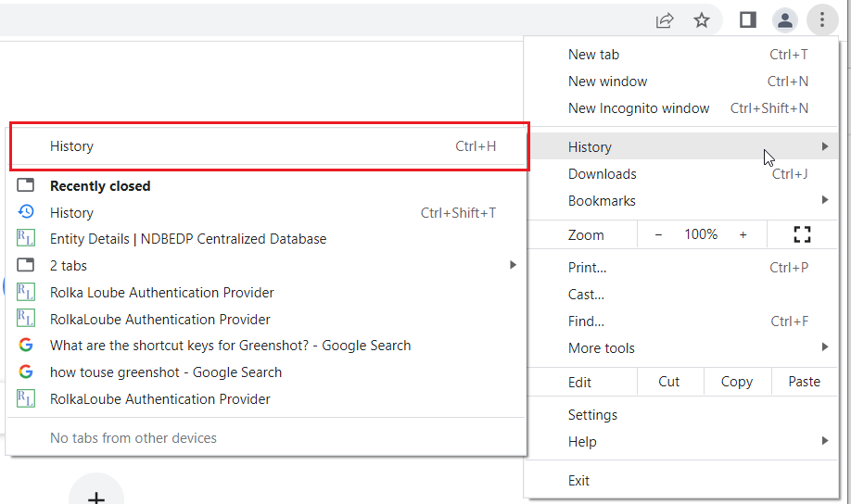Open the Greenshot shortcut keys Google search
851x504 pixels.
(230, 346)
